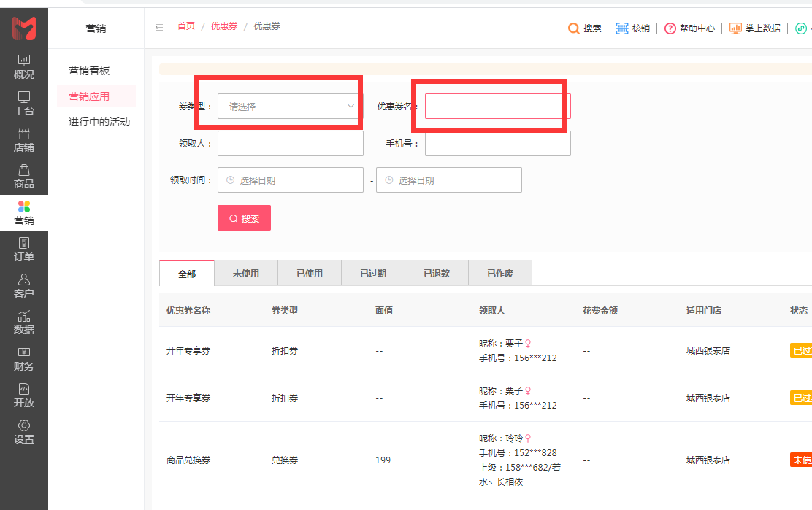Click the 券类型 dropdown chevron arrow

(351, 106)
